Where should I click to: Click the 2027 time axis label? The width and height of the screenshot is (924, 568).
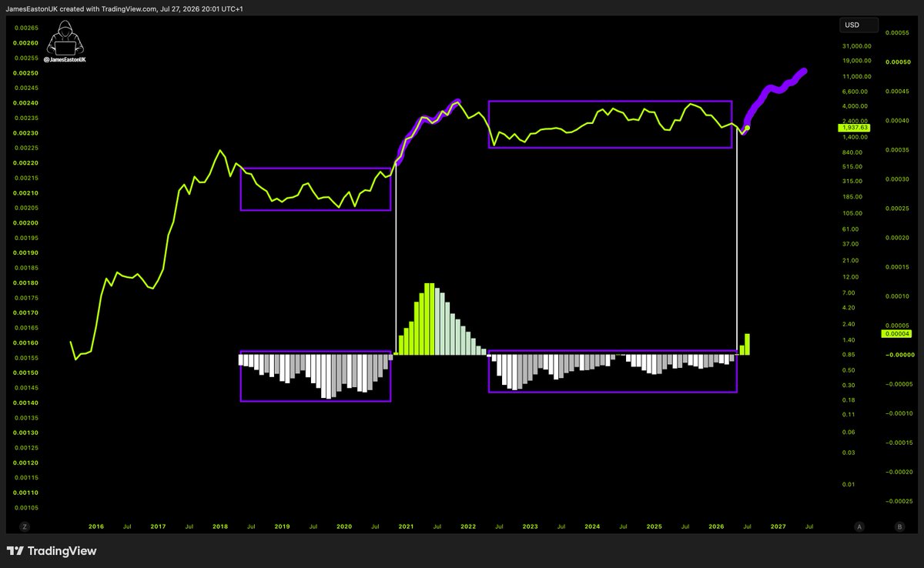778,526
